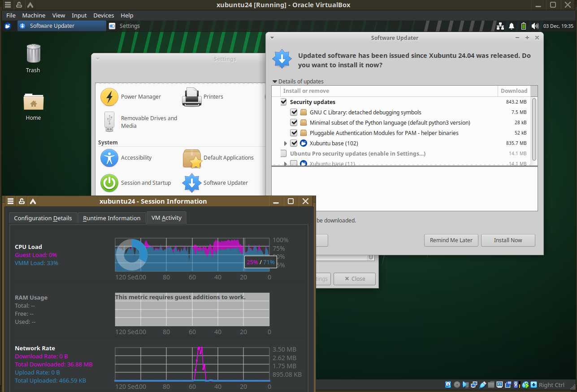Open the Home folder desktop icon

coord(33,107)
